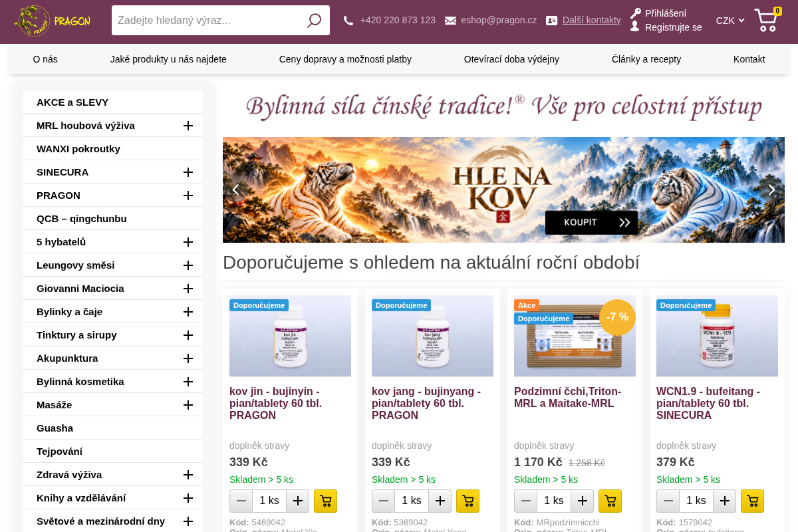Add kov jin - bujinyin to cart
Viewport: 798px width, 532px height.
[325, 501]
